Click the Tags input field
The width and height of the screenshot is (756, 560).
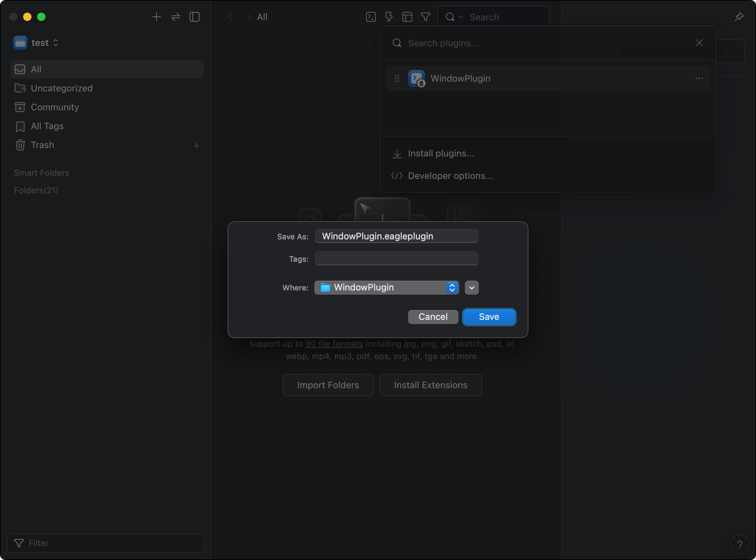click(x=396, y=259)
